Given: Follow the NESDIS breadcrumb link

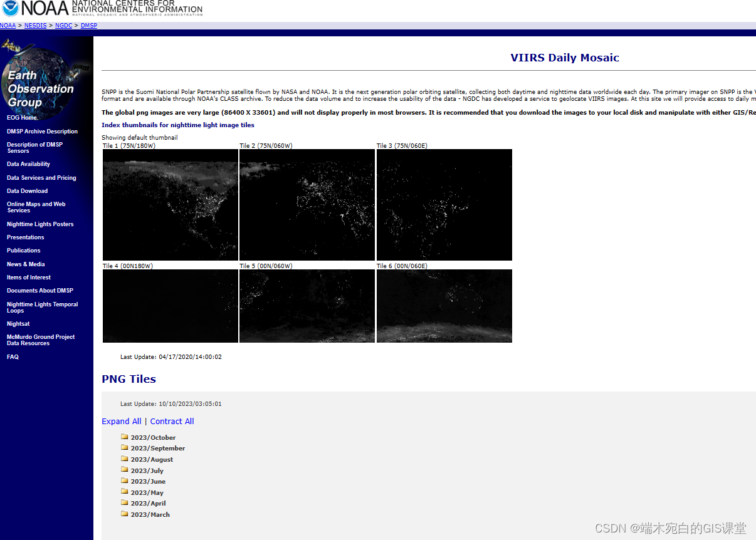Looking at the screenshot, I should click(35, 25).
